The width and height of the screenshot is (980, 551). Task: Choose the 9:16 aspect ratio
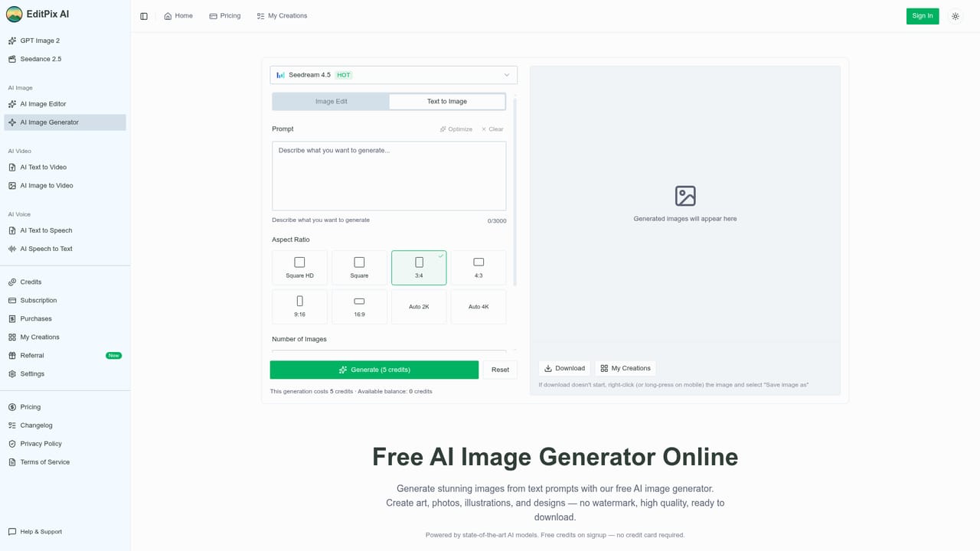(299, 307)
